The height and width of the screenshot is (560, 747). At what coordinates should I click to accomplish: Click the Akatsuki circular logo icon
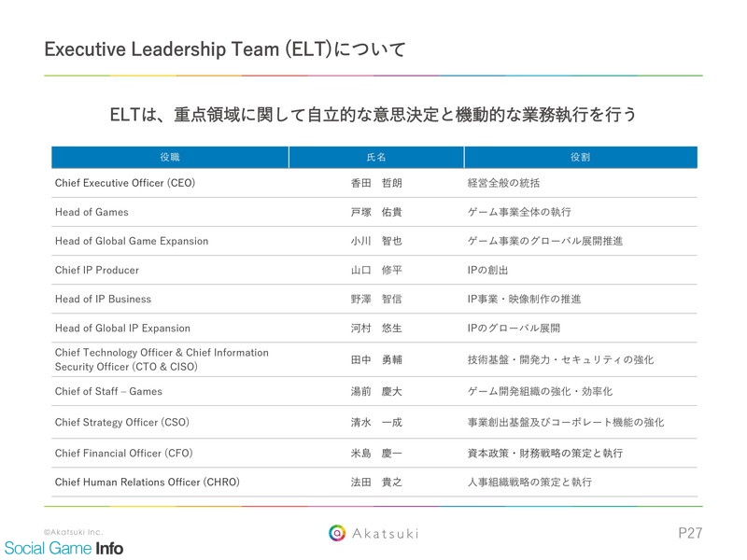(337, 533)
